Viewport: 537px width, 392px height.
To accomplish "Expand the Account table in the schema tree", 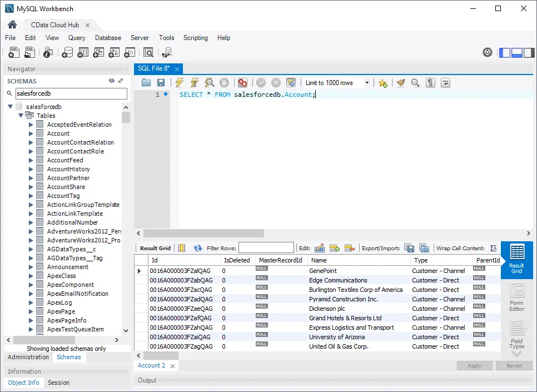I will click(x=31, y=133).
